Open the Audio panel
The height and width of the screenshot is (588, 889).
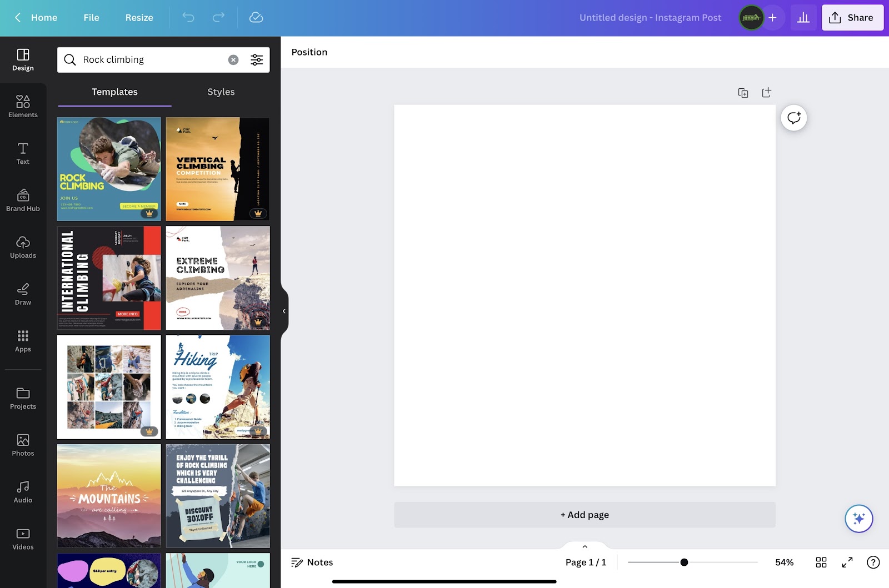click(x=23, y=492)
